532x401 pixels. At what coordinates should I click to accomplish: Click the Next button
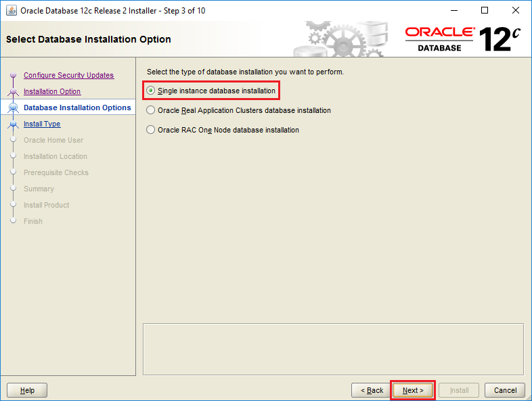pyautogui.click(x=413, y=390)
